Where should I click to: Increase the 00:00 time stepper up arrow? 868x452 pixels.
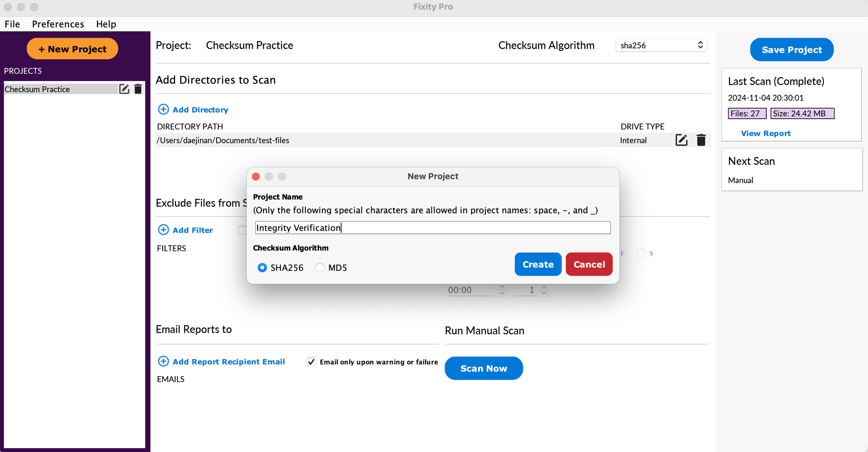pos(502,287)
